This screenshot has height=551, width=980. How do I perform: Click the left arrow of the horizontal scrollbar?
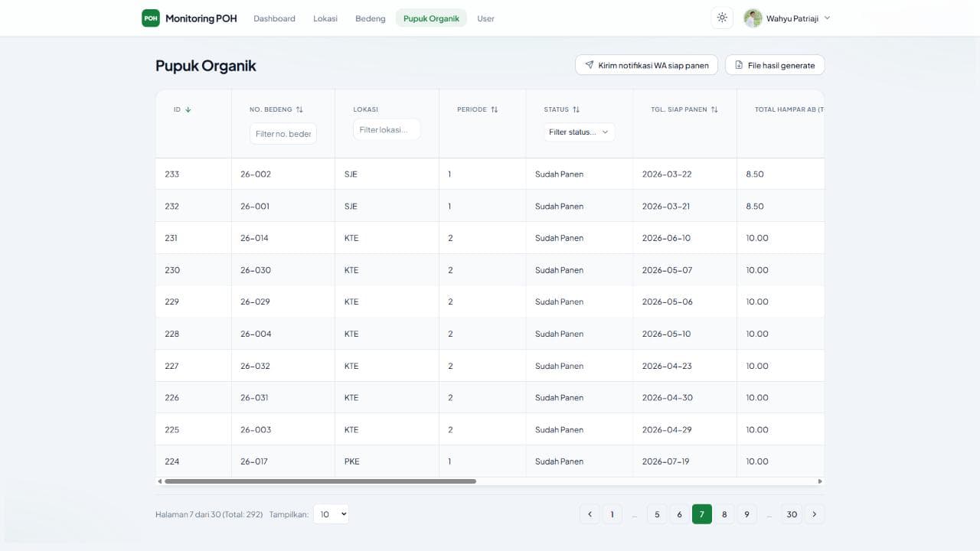coord(159,481)
